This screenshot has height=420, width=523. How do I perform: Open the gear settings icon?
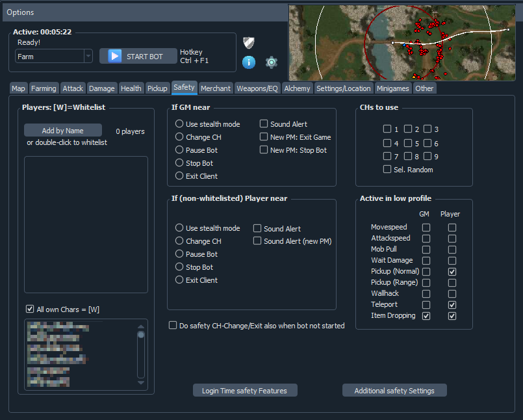(x=272, y=62)
